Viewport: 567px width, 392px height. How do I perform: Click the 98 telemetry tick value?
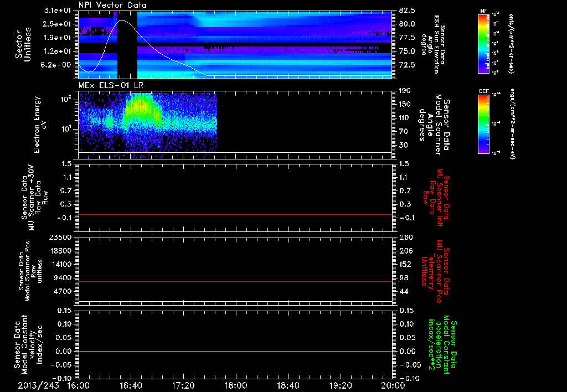[403, 278]
